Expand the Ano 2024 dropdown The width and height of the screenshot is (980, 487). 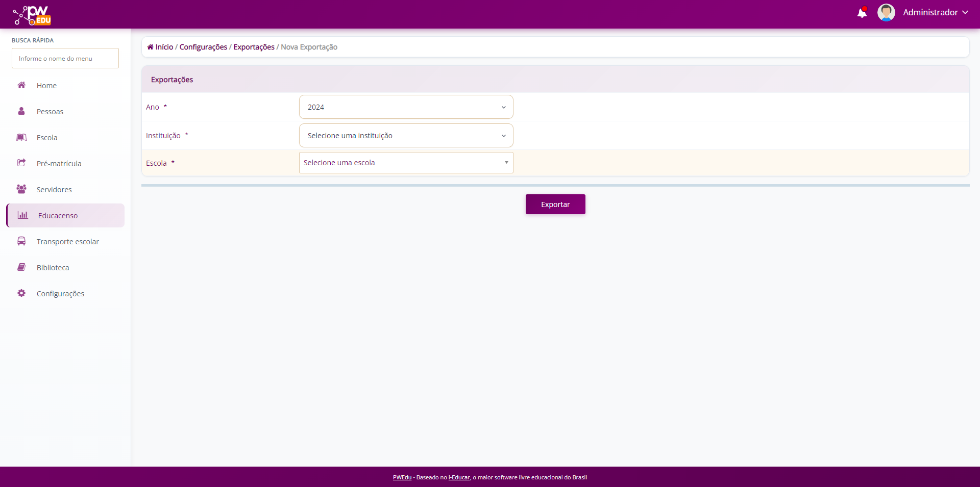[406, 107]
